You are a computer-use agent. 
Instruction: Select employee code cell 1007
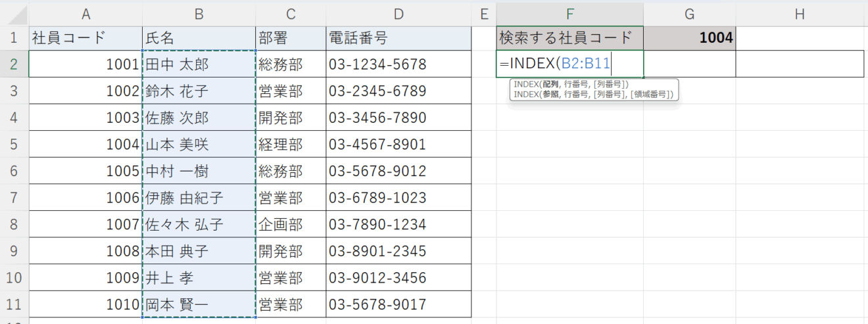[85, 225]
